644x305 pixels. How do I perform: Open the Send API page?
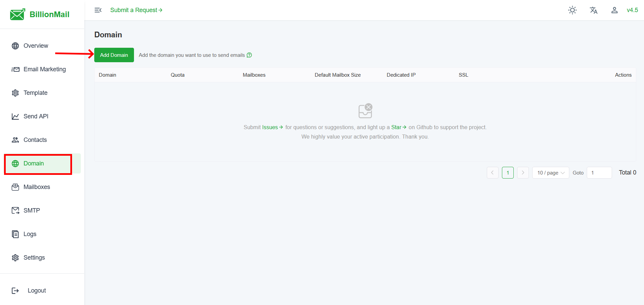click(x=36, y=116)
